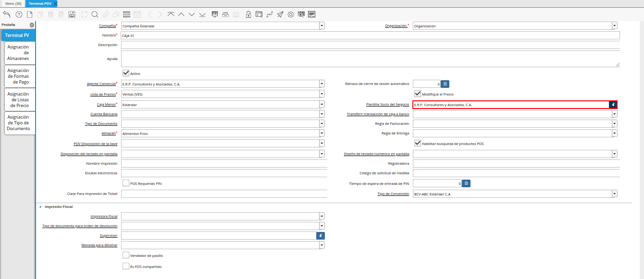The image size is (644, 279).
Task: Toggle grid view with stacked lines icon
Action: coord(126,14)
